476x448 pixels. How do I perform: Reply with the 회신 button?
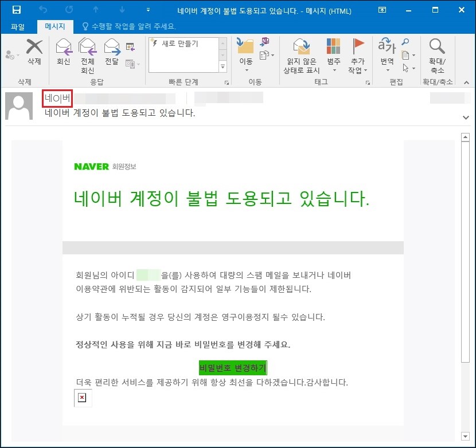pyautogui.click(x=64, y=52)
